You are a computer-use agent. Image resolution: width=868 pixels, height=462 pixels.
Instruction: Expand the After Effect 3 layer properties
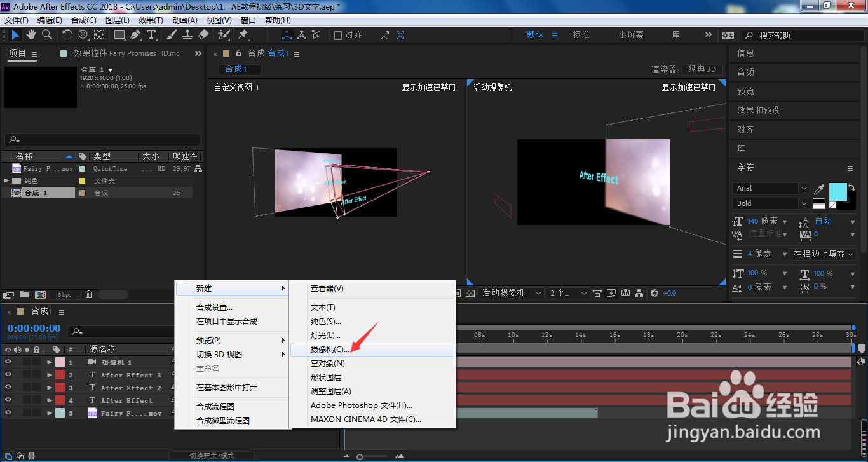[x=50, y=375]
